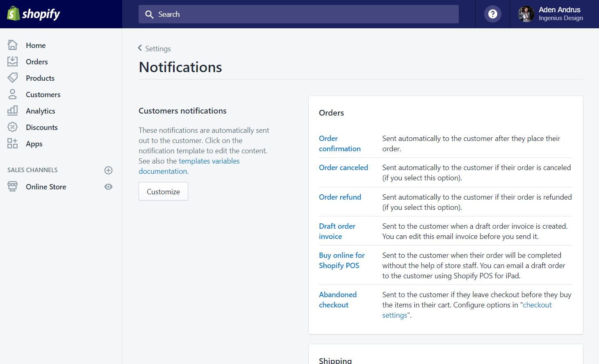This screenshot has height=364, width=599.
Task: Open Draft order invoice template
Action: click(x=337, y=231)
